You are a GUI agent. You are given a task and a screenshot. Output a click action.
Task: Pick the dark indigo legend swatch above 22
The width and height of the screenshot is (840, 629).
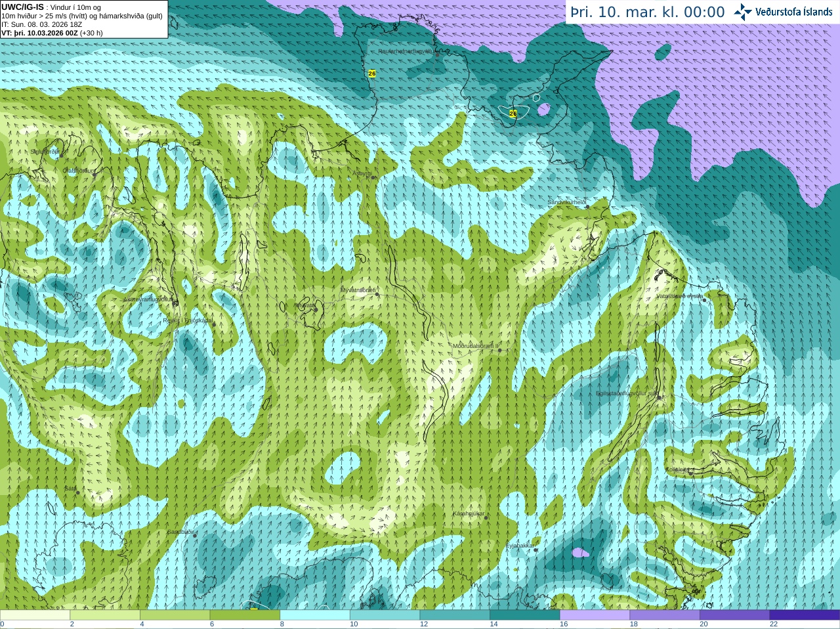[x=805, y=615]
